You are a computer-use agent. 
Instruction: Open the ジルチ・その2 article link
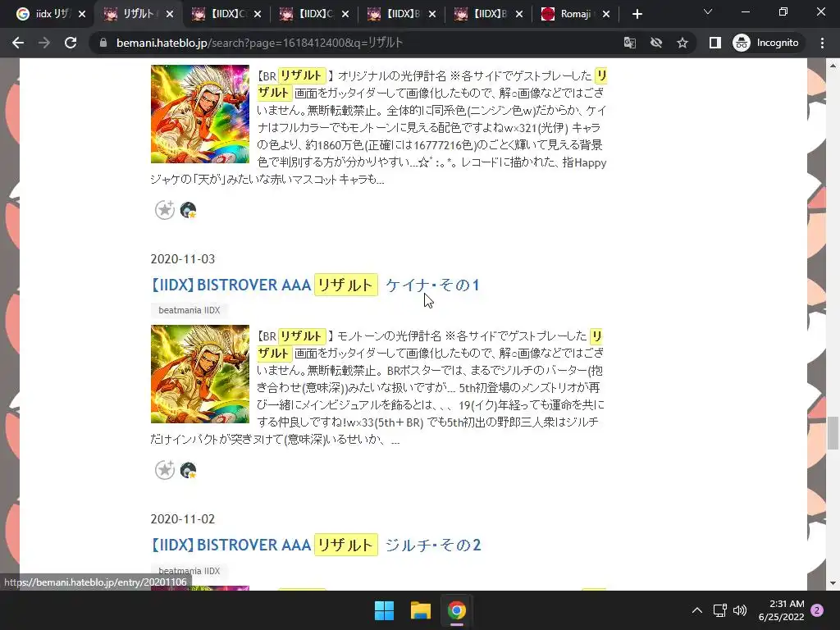316,545
